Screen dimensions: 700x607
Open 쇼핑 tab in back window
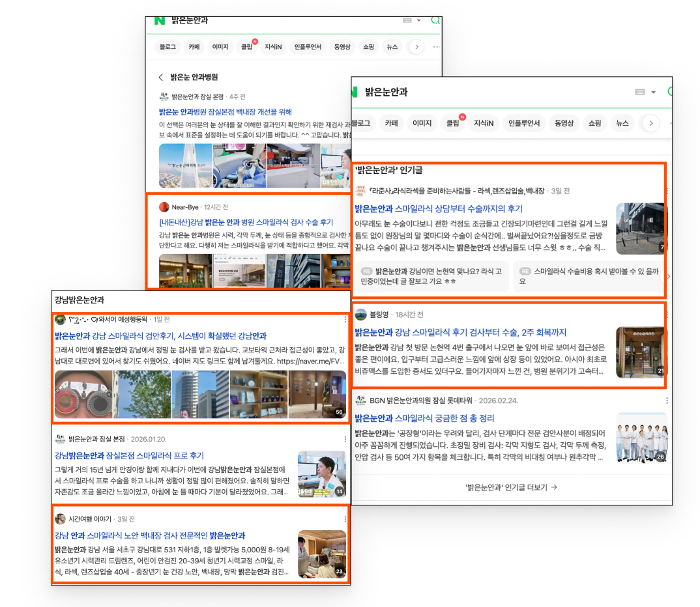(x=368, y=47)
